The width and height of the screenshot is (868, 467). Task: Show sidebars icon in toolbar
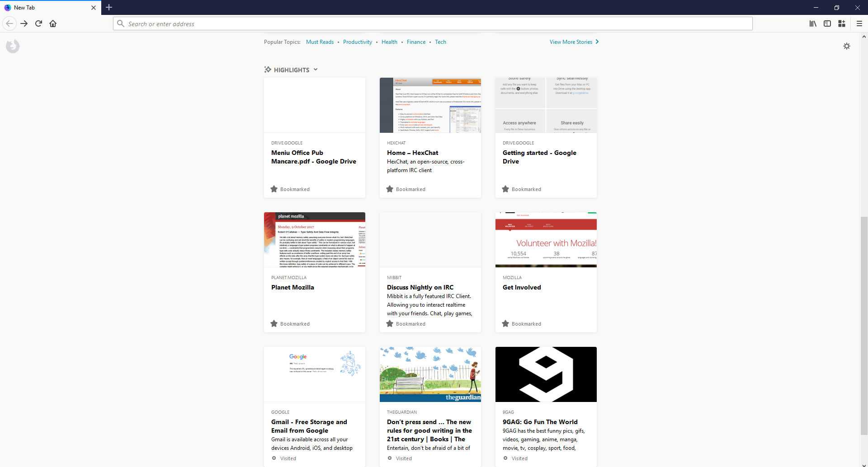click(x=827, y=23)
